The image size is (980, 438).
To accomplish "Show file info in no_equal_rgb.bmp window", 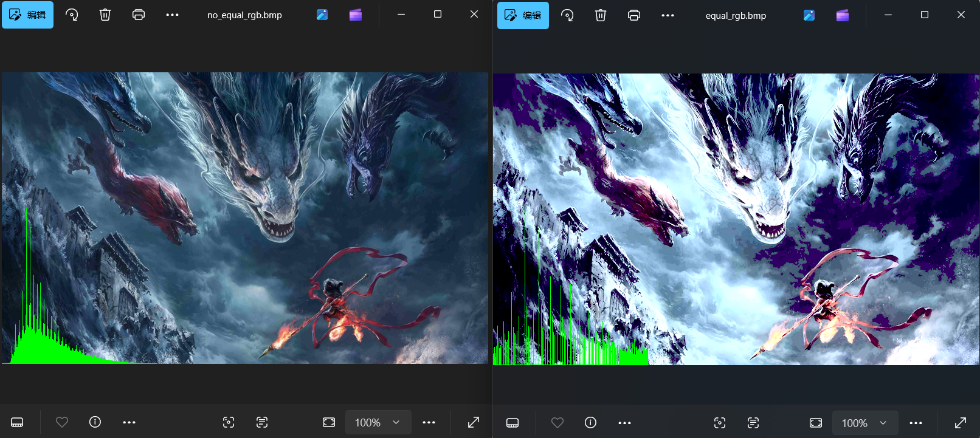I will (95, 422).
